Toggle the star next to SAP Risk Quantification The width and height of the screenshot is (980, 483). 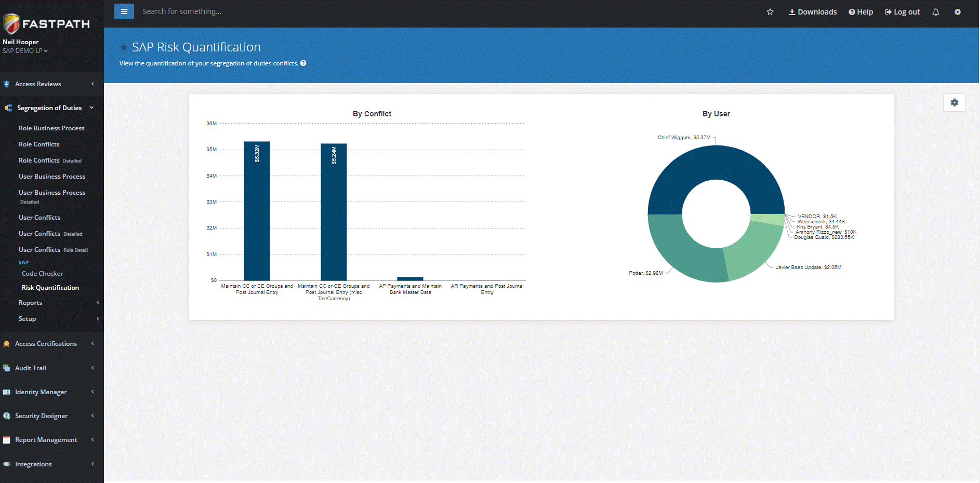[124, 47]
